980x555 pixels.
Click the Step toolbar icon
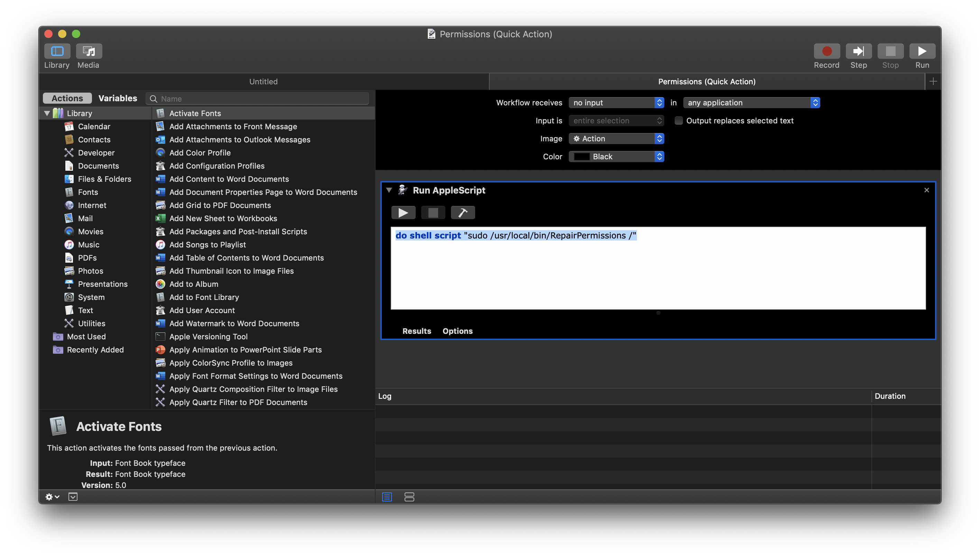tap(858, 51)
